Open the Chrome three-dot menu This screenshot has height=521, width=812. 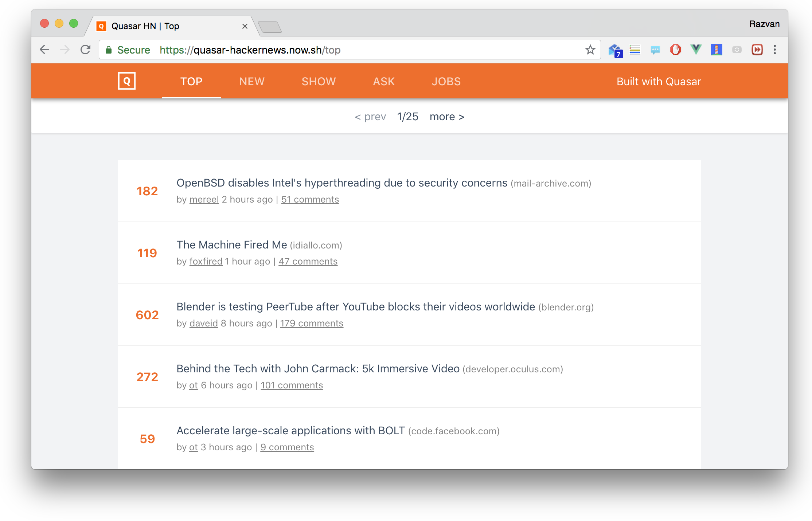[x=775, y=50]
